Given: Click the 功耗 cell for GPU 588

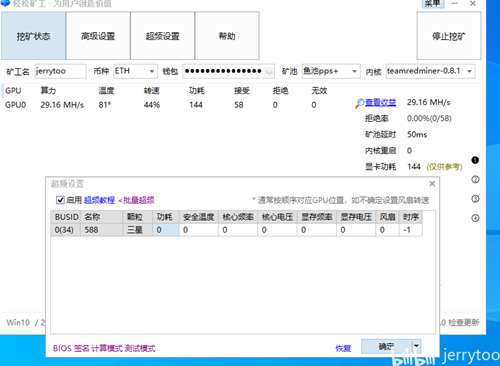Looking at the screenshot, I should click(166, 230).
